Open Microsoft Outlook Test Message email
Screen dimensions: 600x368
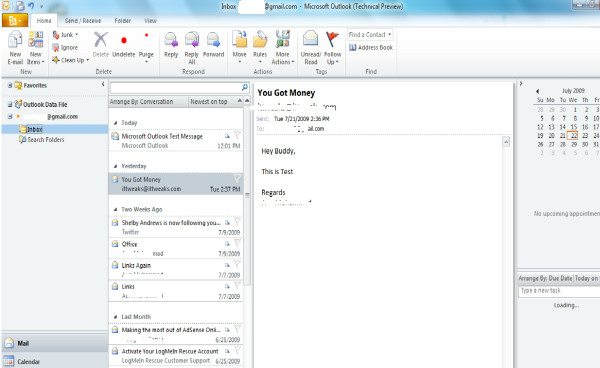[176, 140]
